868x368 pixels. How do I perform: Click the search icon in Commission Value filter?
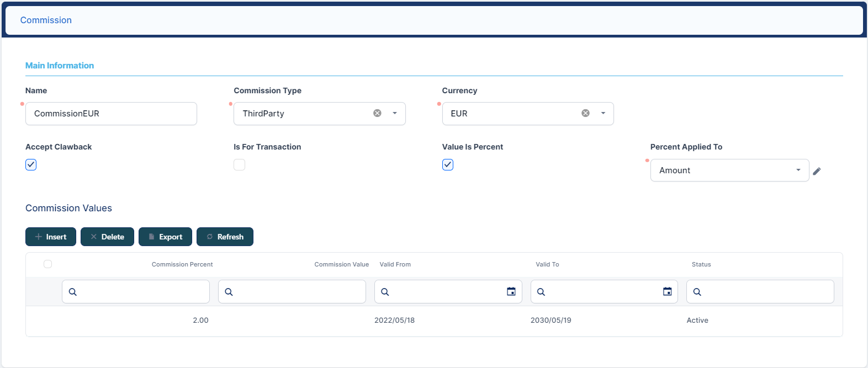(229, 292)
